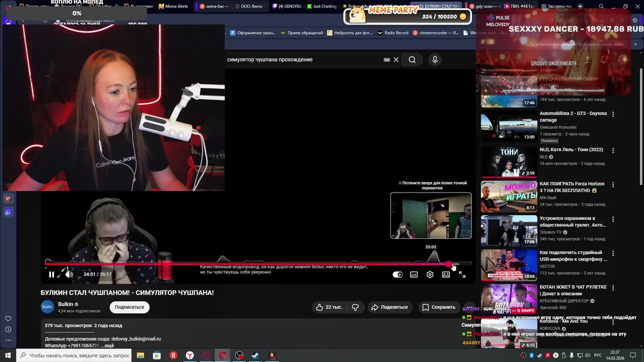Open more options for 'Устроился охранником' video
The width and height of the screenshot is (644, 362).
tap(613, 220)
